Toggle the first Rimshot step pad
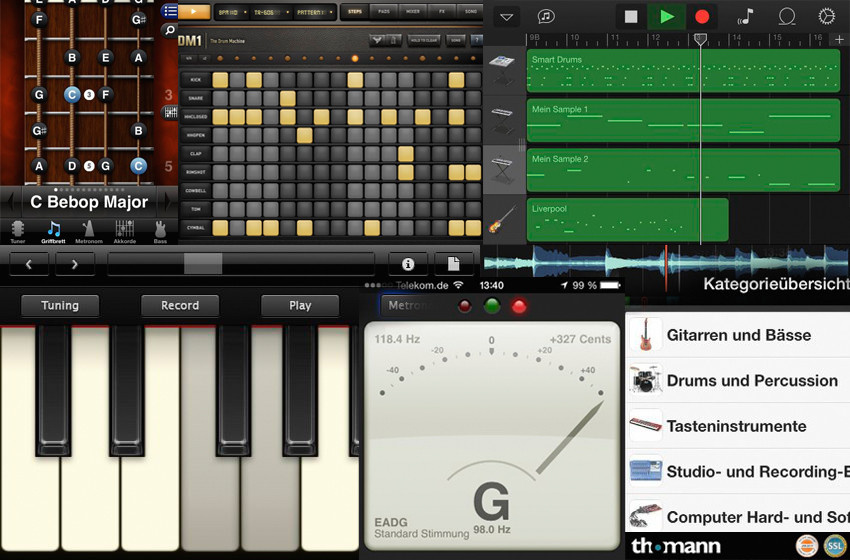 tap(220, 172)
